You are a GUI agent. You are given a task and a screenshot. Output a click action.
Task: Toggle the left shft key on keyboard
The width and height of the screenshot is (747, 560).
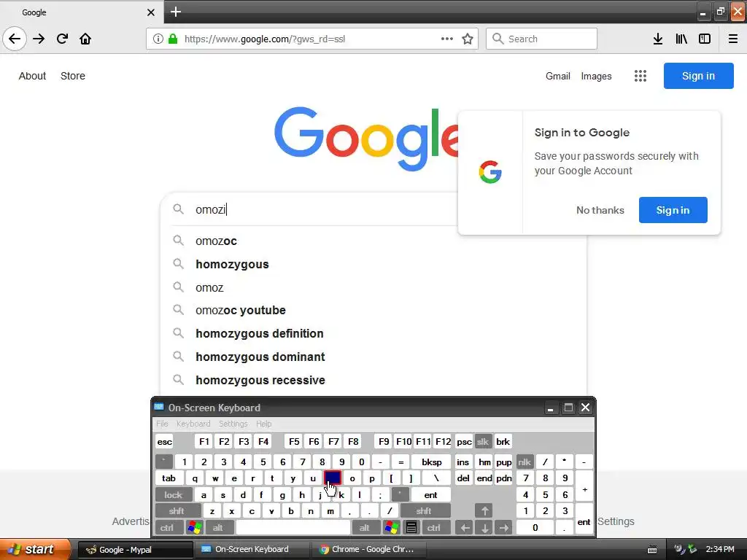pyautogui.click(x=177, y=511)
